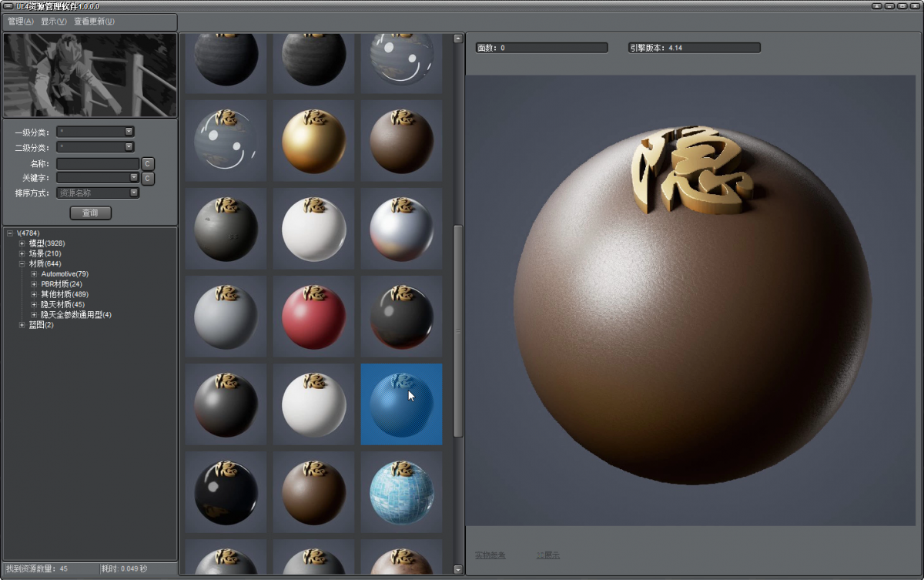Open the 排序方式 sort dropdown
Screen dimensions: 924x580
click(x=134, y=193)
